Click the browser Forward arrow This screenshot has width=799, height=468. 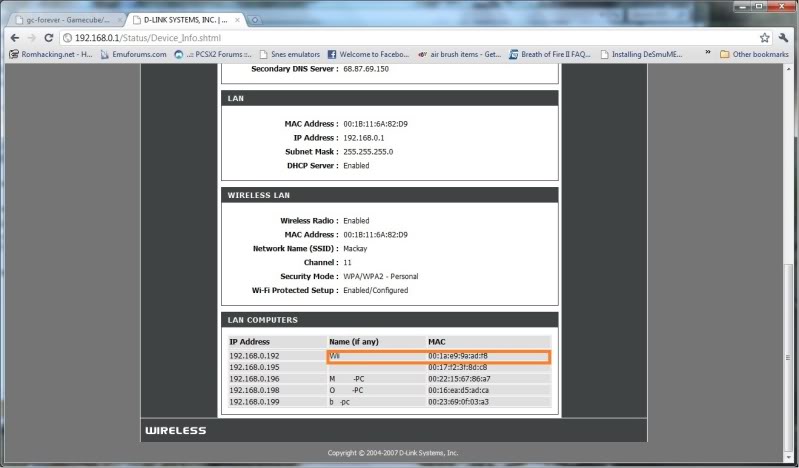(31, 37)
